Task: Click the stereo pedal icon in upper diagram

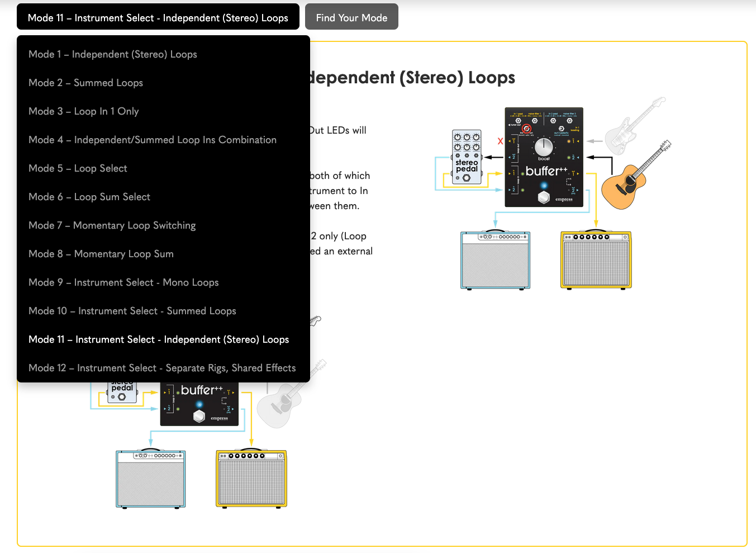Action: coord(467,158)
